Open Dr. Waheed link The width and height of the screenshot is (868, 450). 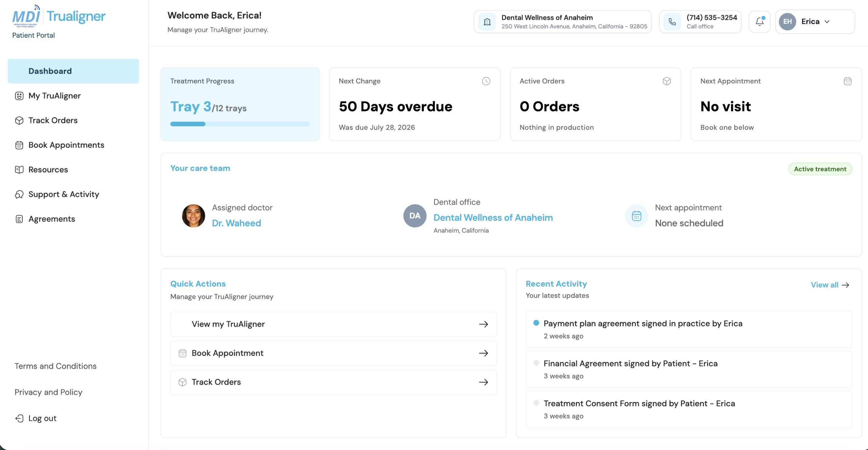236,223
